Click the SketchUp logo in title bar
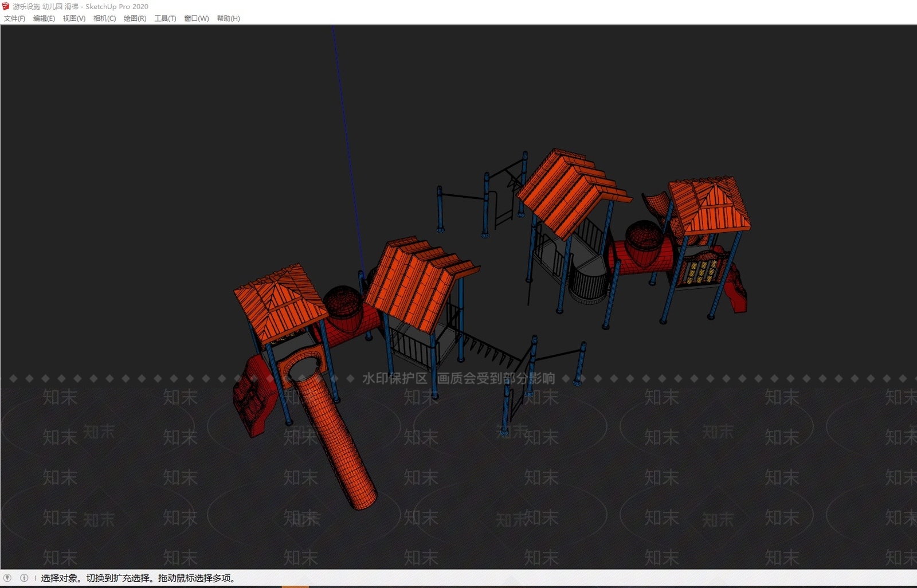 click(x=6, y=6)
